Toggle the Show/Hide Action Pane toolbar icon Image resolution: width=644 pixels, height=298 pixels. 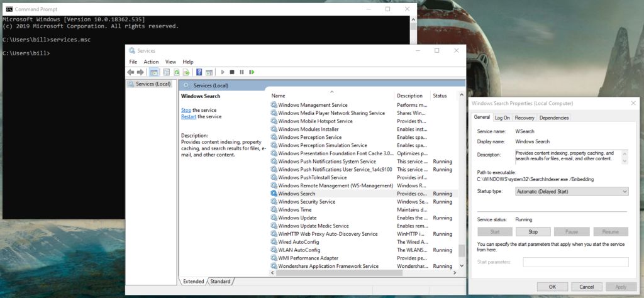pyautogui.click(x=209, y=72)
